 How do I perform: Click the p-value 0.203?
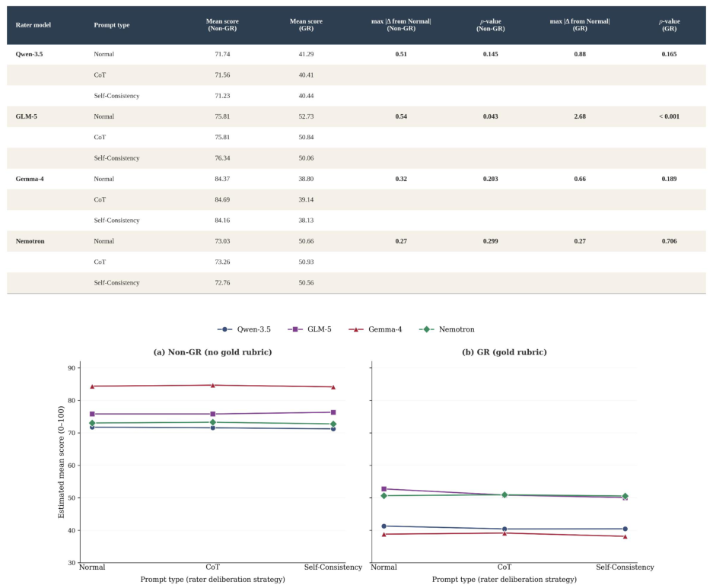pos(491,179)
